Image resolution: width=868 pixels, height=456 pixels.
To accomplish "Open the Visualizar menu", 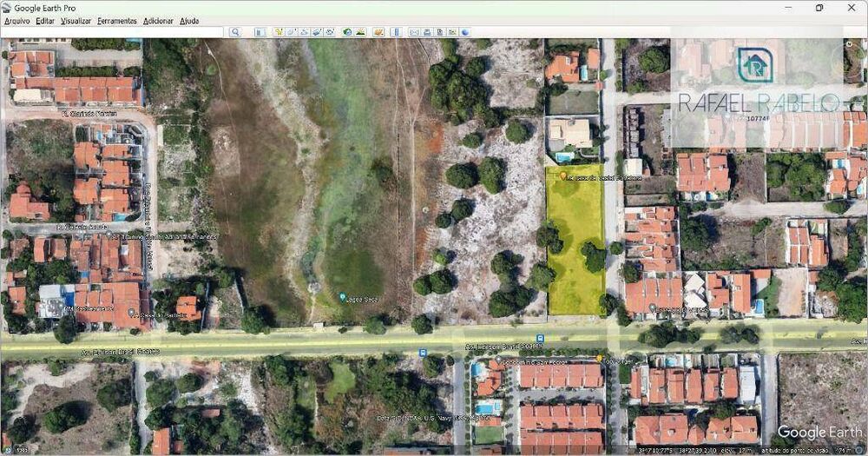I will tap(76, 21).
